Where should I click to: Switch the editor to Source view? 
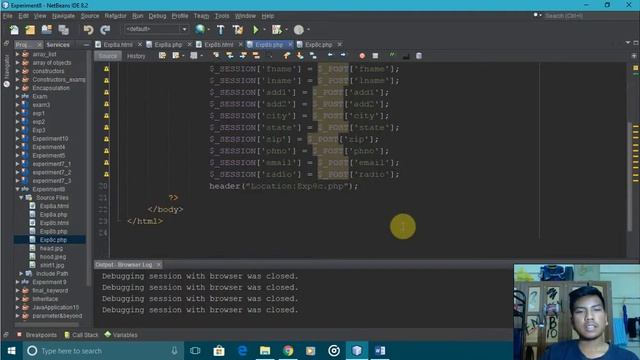[108, 56]
